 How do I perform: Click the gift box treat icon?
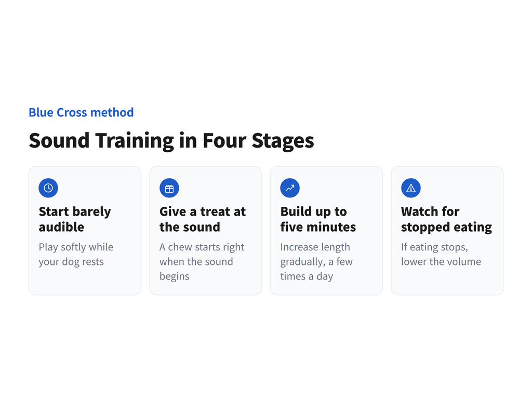pos(169,188)
